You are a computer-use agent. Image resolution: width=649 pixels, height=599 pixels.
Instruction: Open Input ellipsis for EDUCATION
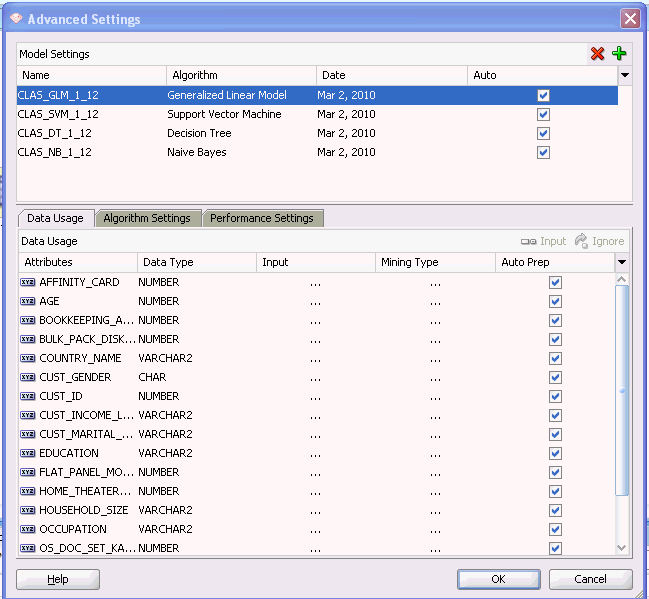[x=315, y=456]
